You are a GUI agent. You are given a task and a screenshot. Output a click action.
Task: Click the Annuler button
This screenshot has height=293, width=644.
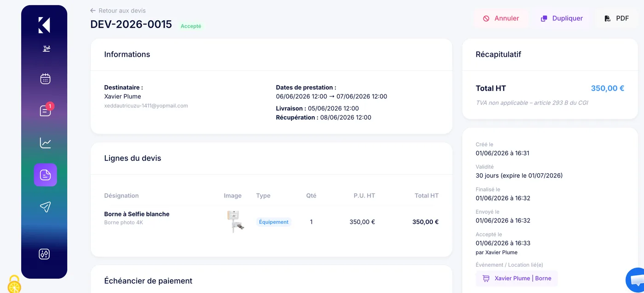click(501, 18)
